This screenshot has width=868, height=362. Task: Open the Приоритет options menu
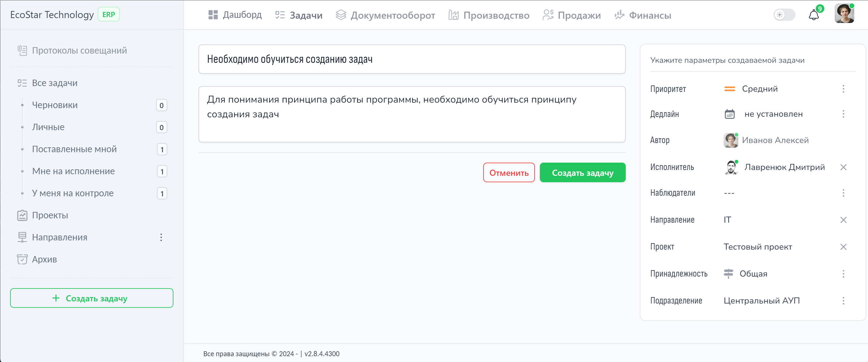844,89
